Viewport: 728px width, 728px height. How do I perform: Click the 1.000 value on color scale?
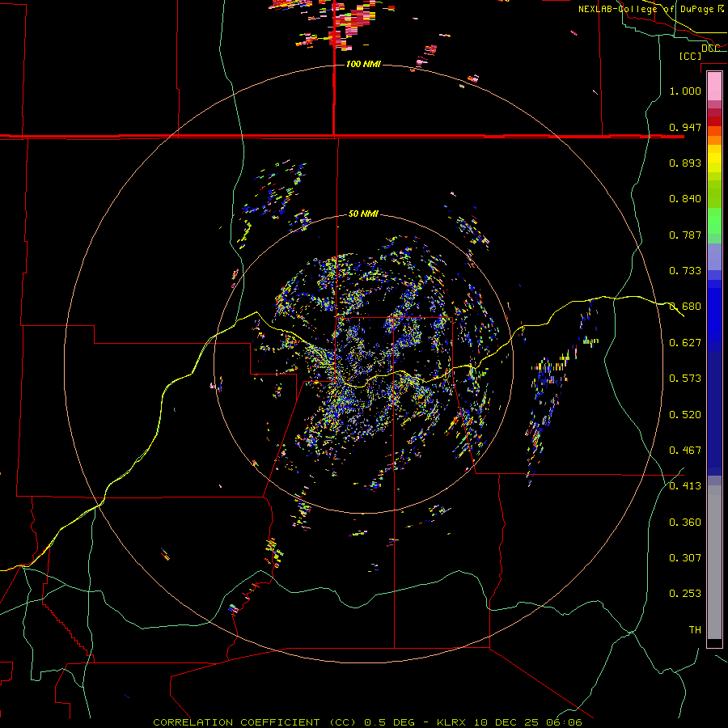pos(685,91)
